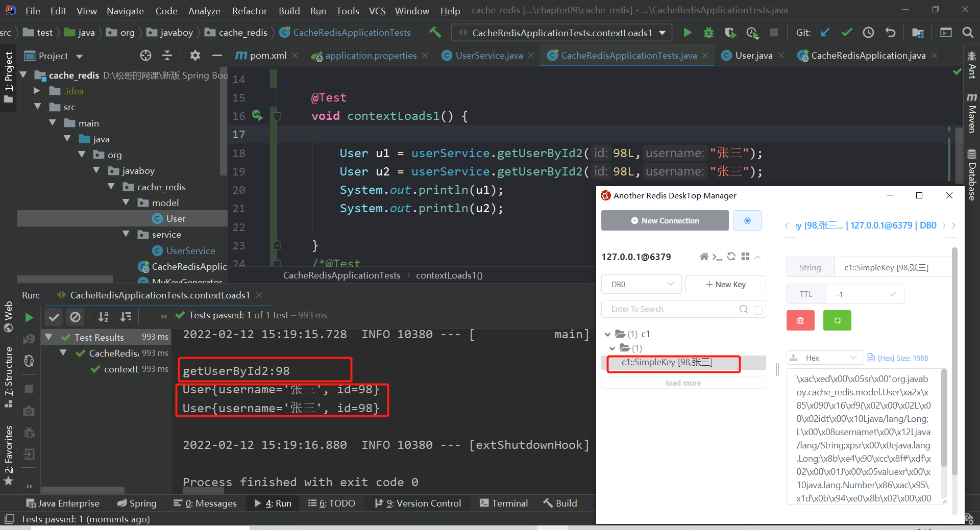Image resolution: width=980 pixels, height=530 pixels.
Task: Click load more in Redis key list
Action: [683, 383]
